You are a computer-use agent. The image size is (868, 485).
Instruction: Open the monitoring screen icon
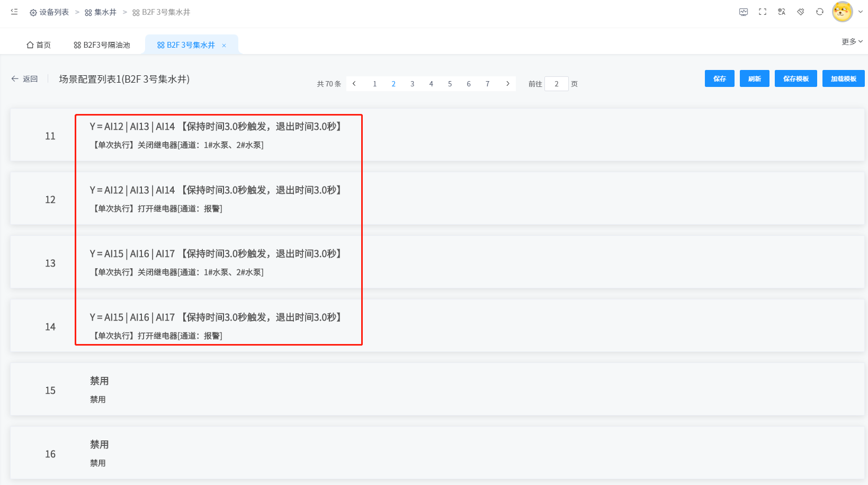click(744, 12)
